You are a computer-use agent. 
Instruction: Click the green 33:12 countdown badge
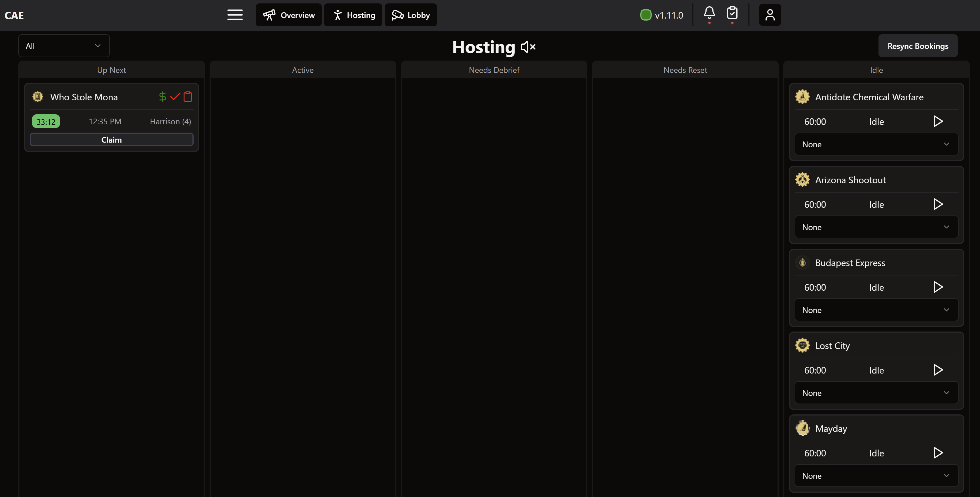[x=46, y=122]
